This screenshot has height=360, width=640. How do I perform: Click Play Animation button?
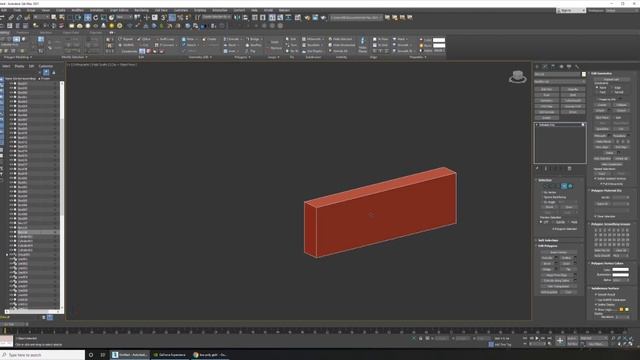click(x=537, y=338)
